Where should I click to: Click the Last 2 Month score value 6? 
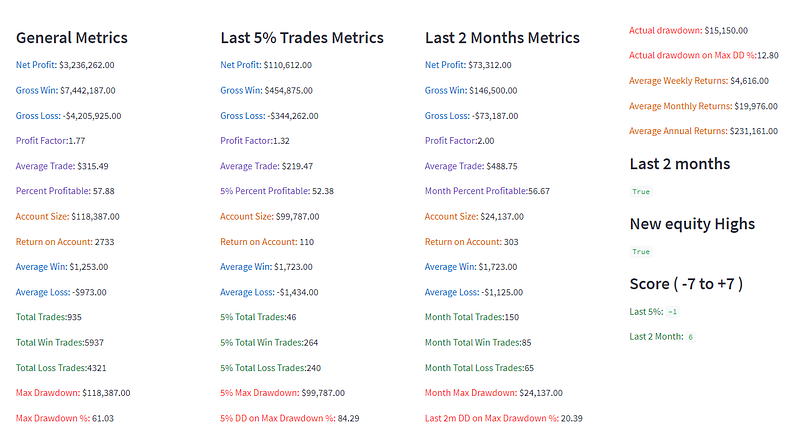click(x=691, y=337)
